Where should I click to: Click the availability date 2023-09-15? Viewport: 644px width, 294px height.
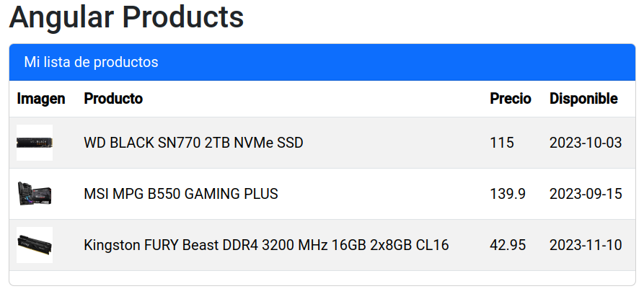[x=586, y=194]
